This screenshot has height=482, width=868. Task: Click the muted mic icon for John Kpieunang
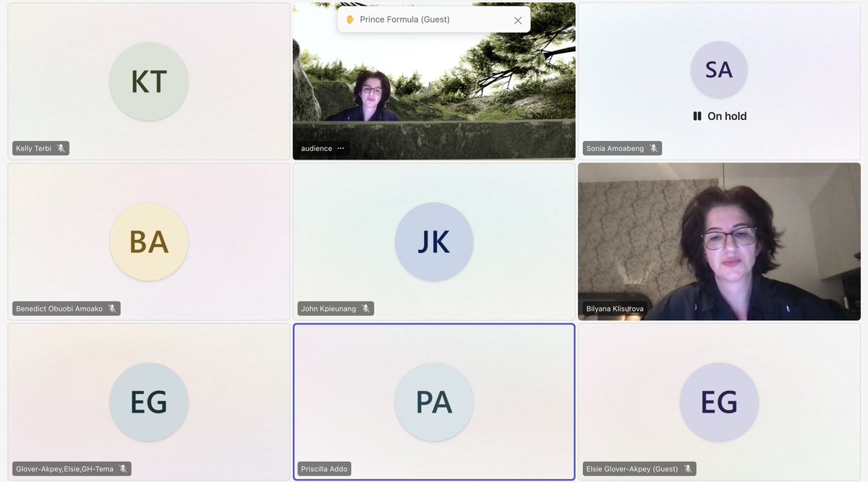366,309
